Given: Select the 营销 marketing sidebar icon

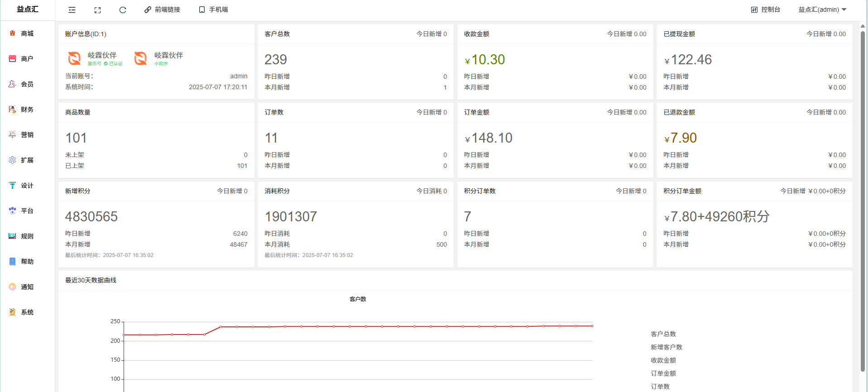Looking at the screenshot, I should pos(13,135).
